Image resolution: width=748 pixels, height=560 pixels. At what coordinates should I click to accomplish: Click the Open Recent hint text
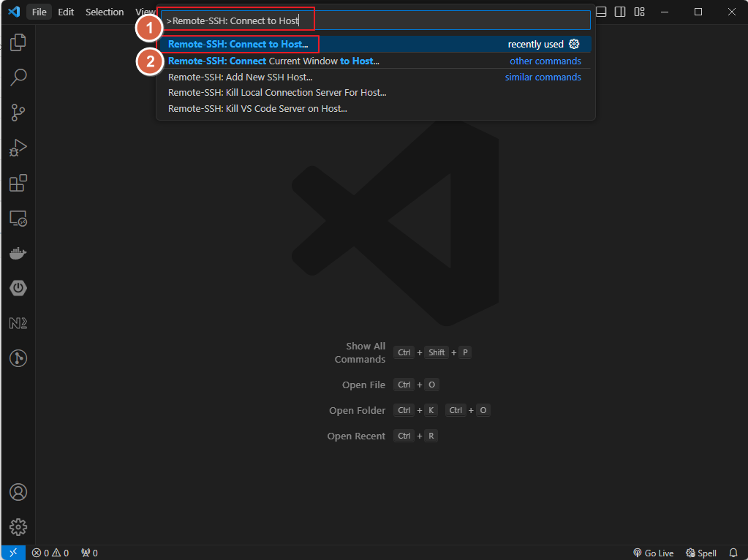point(356,436)
